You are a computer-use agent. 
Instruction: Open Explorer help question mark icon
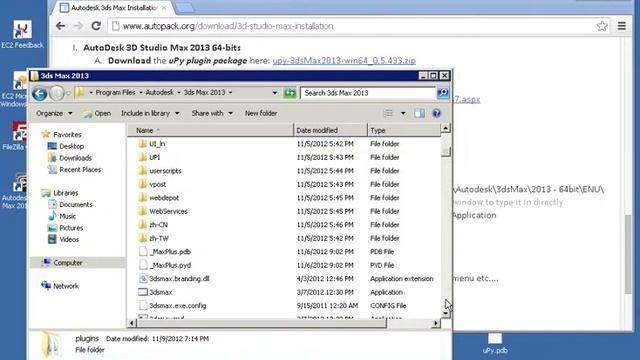coord(436,113)
